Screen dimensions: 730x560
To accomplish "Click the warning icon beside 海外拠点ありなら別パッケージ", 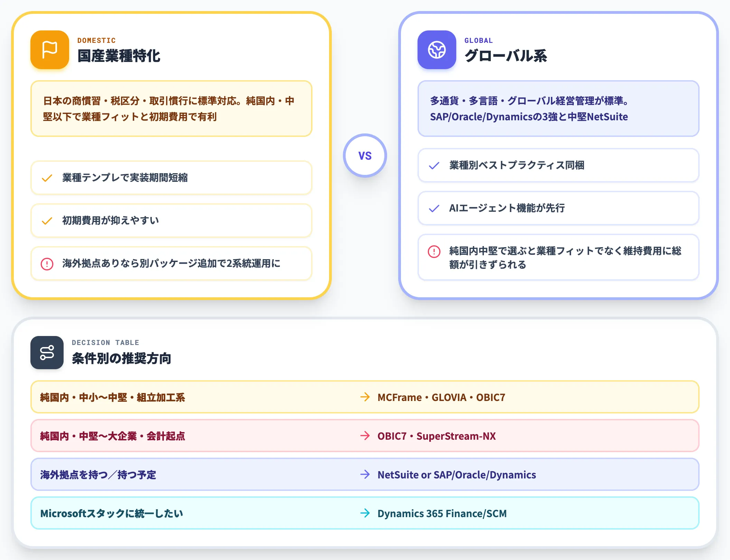I will click(47, 264).
